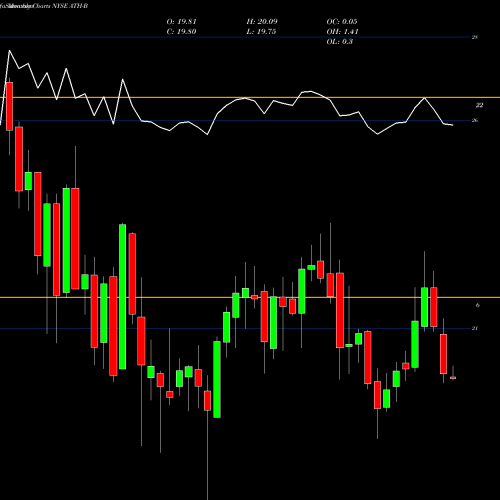
Task: Click the 'OH: 1.41' value
Action: pos(342,32)
